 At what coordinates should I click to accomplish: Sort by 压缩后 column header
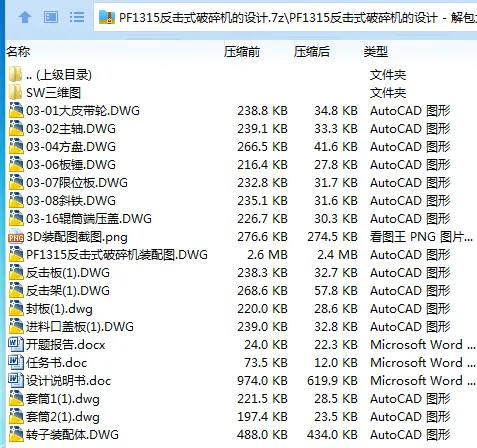(312, 52)
